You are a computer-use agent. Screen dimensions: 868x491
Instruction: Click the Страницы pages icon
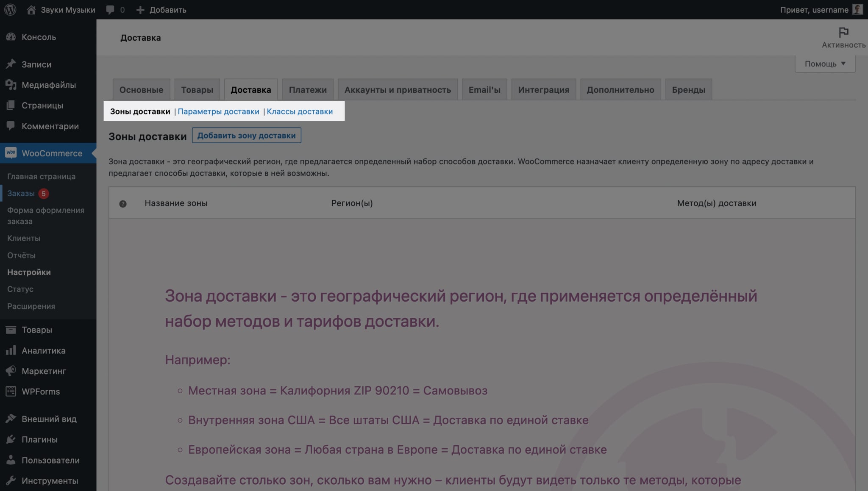(x=11, y=105)
